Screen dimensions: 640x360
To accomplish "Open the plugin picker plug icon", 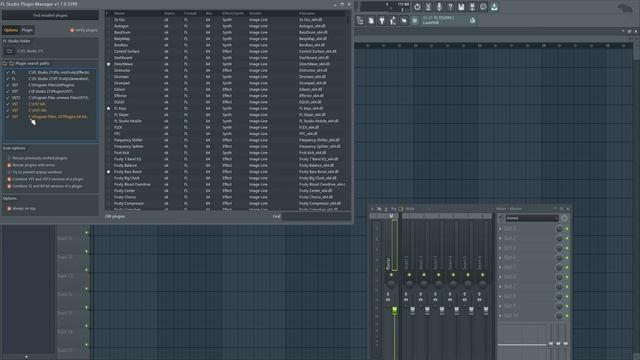I will click(382, 20).
